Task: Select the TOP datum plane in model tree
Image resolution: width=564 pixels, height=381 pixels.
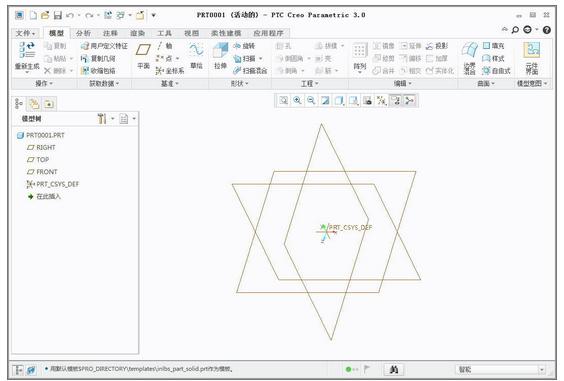Action: 38,159
